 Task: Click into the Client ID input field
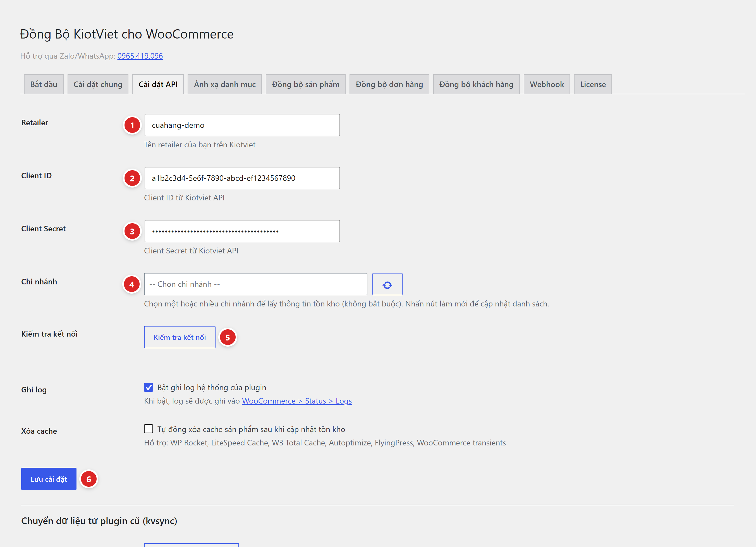click(242, 178)
